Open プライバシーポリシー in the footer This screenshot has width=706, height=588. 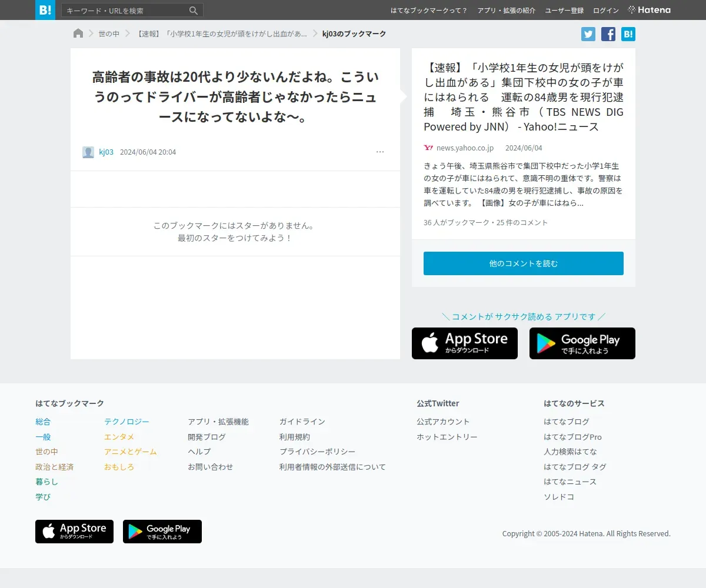pos(318,452)
